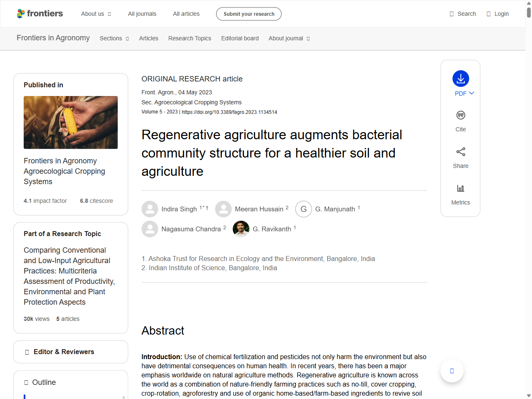Click author G. Ravikanth's profile photo

point(241,229)
